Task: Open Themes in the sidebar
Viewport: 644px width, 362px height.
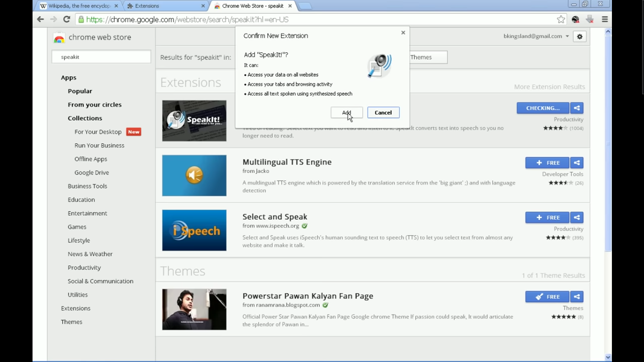Action: [x=72, y=322]
